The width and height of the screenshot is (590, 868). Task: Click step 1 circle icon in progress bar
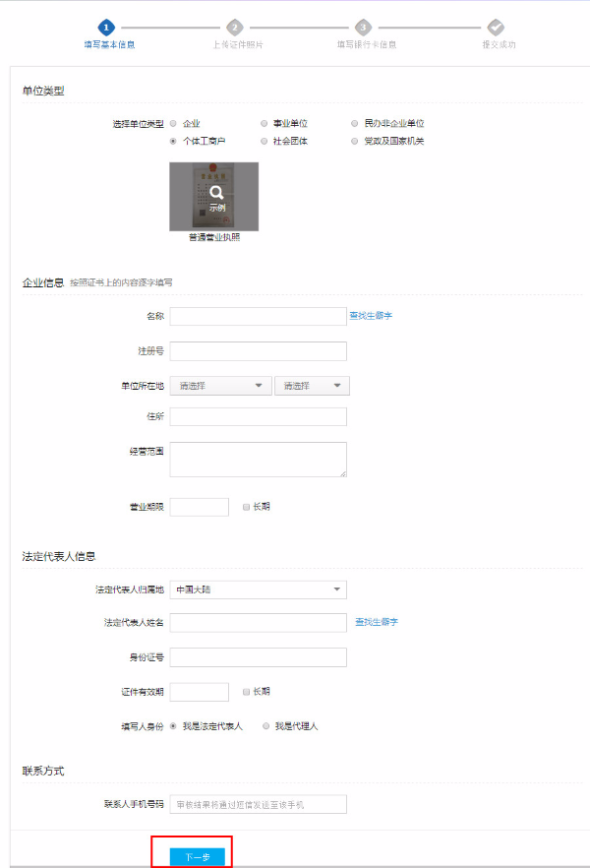point(107,28)
